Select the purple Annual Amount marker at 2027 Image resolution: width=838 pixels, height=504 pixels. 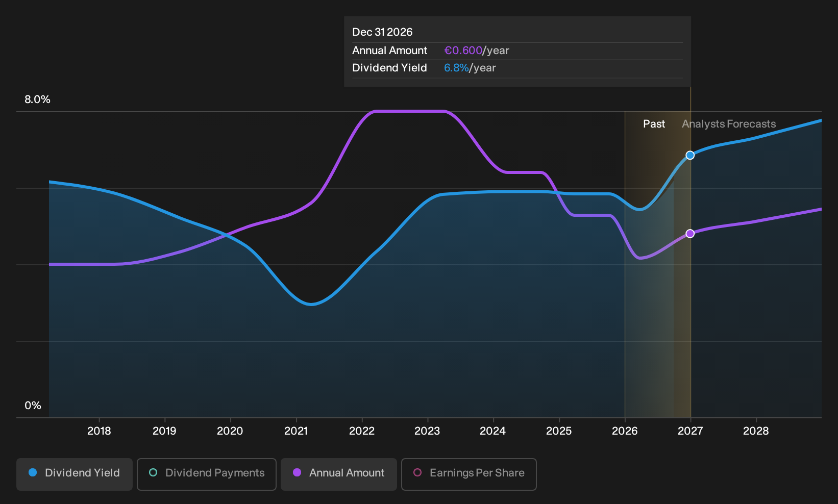(x=690, y=234)
